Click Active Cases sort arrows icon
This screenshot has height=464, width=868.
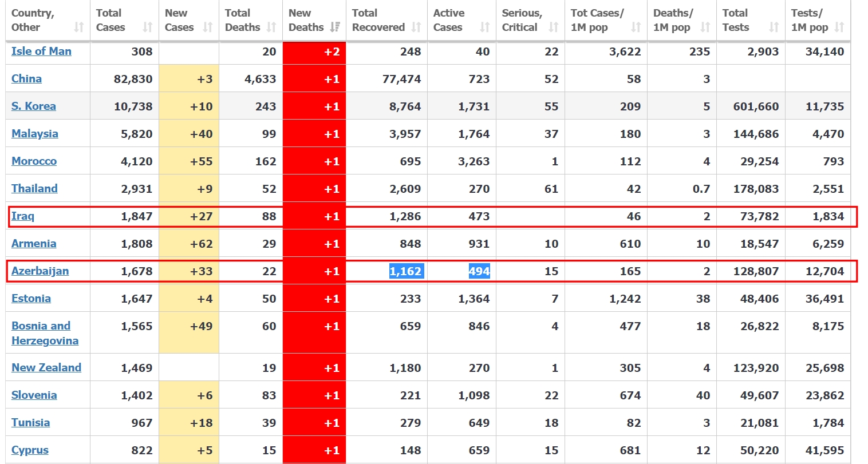click(x=485, y=27)
